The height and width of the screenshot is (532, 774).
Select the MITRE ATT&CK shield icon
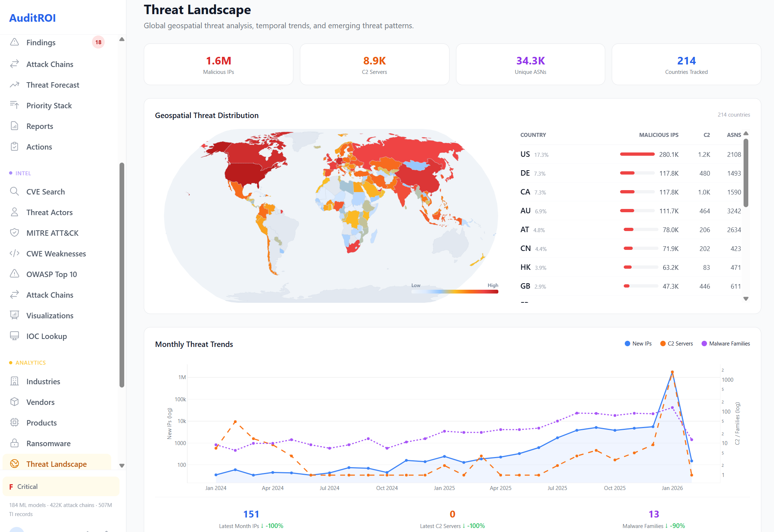(x=14, y=233)
